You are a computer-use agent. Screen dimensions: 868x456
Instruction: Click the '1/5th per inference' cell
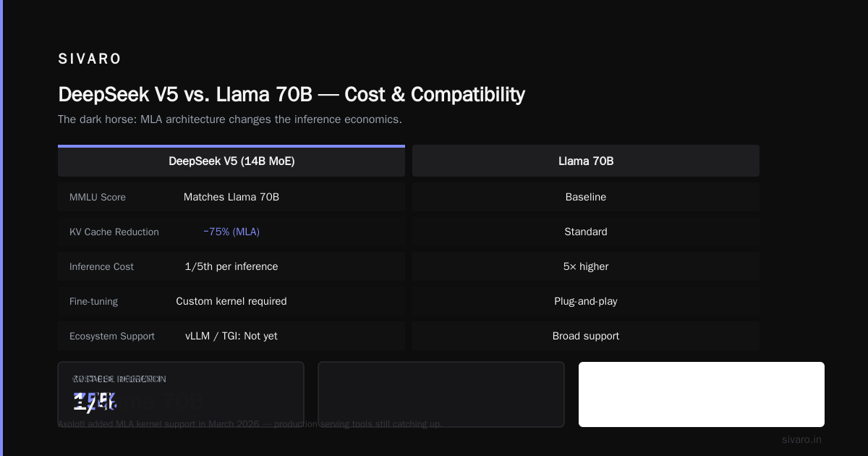tap(231, 266)
